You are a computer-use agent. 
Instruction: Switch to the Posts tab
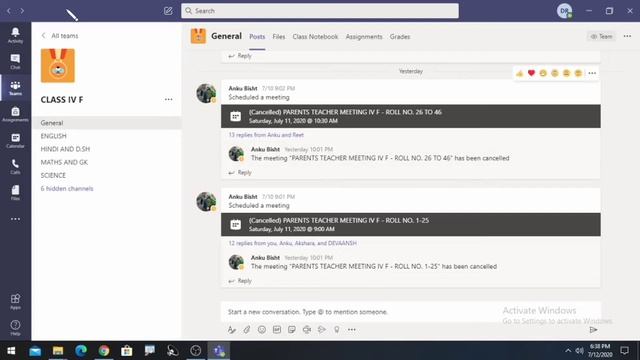(257, 37)
